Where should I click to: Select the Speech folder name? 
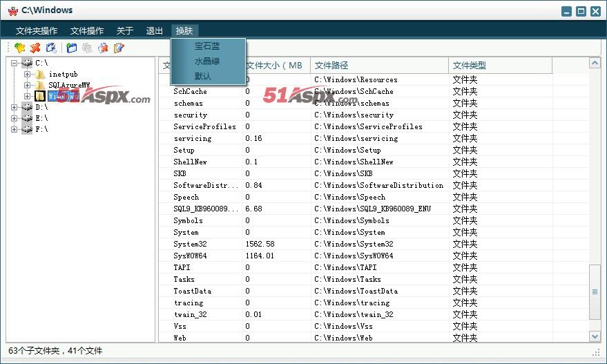pyautogui.click(x=186, y=197)
